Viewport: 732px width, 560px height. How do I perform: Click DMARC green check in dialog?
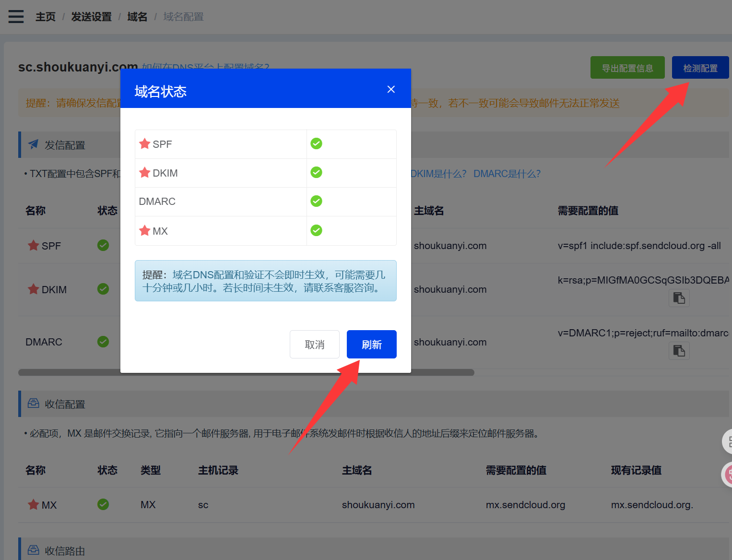[316, 201]
